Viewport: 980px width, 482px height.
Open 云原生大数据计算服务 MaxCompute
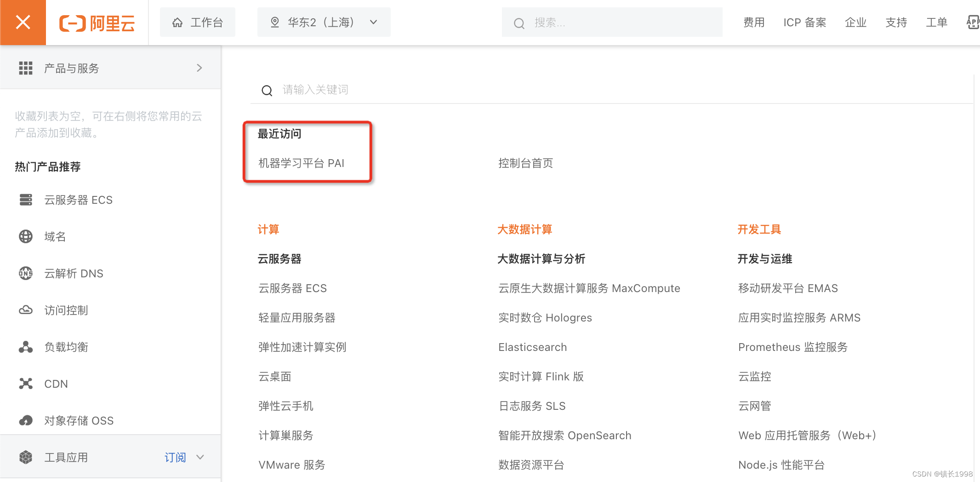click(589, 288)
